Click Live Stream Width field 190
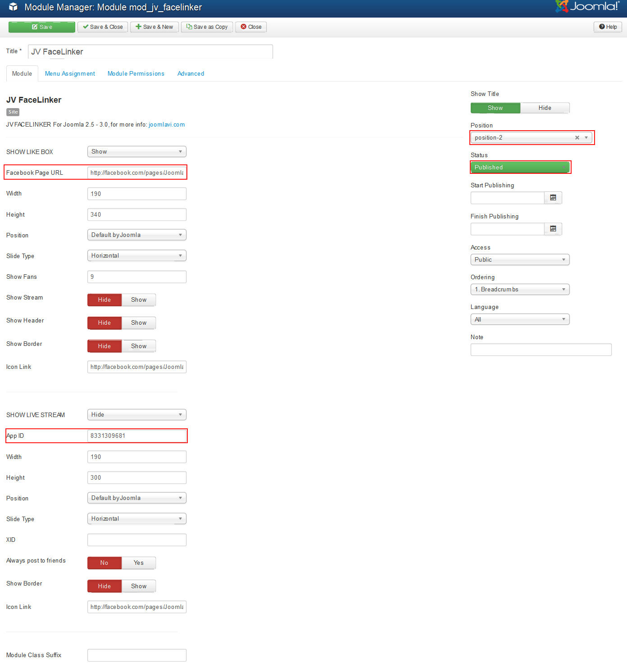 click(x=137, y=457)
